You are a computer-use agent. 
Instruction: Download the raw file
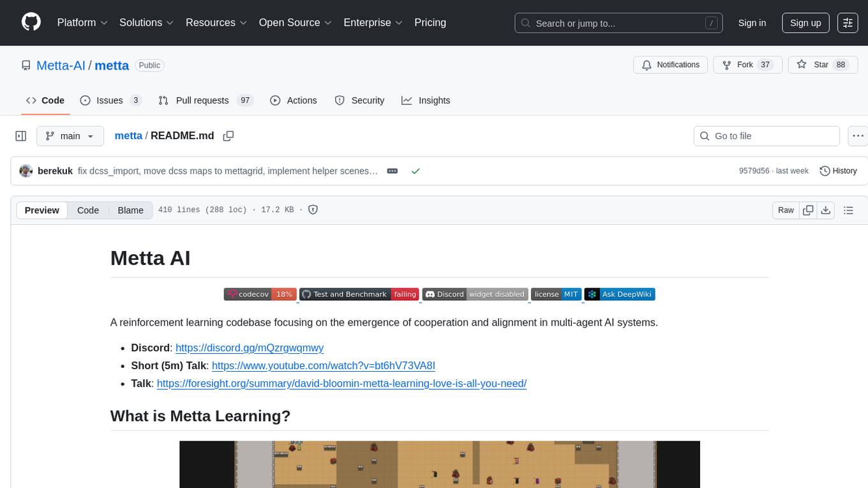[825, 210]
